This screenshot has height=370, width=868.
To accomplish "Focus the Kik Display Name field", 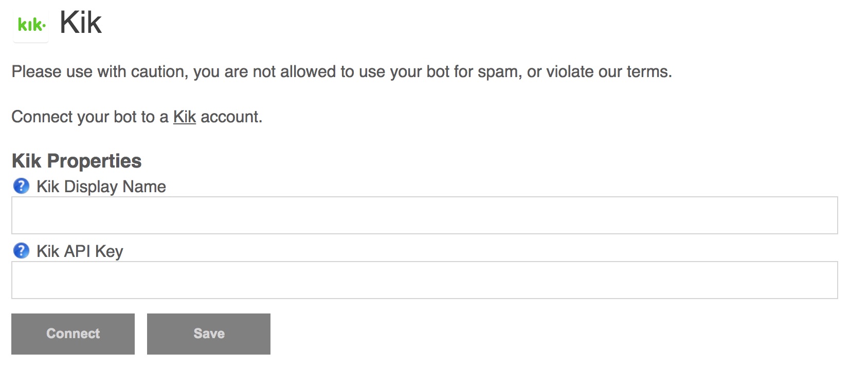I will click(425, 215).
